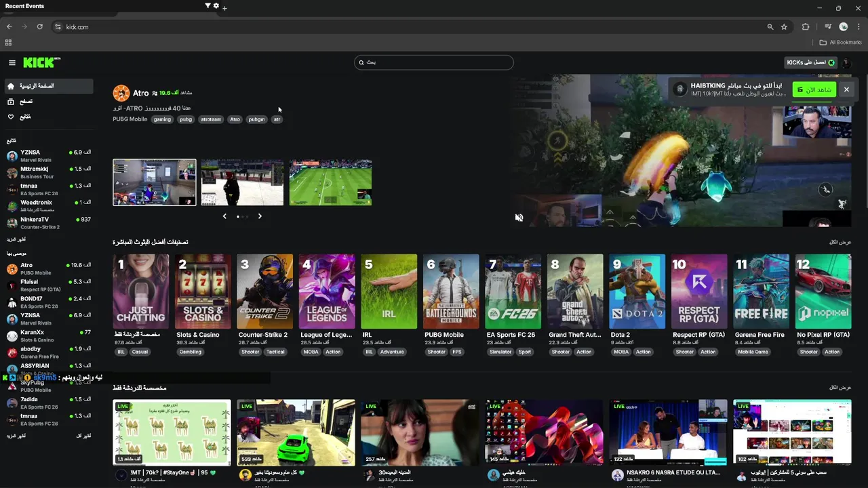This screenshot has width=868, height=488.
Task: Open the Respect RP (GTA) category card
Action: pyautogui.click(x=699, y=291)
